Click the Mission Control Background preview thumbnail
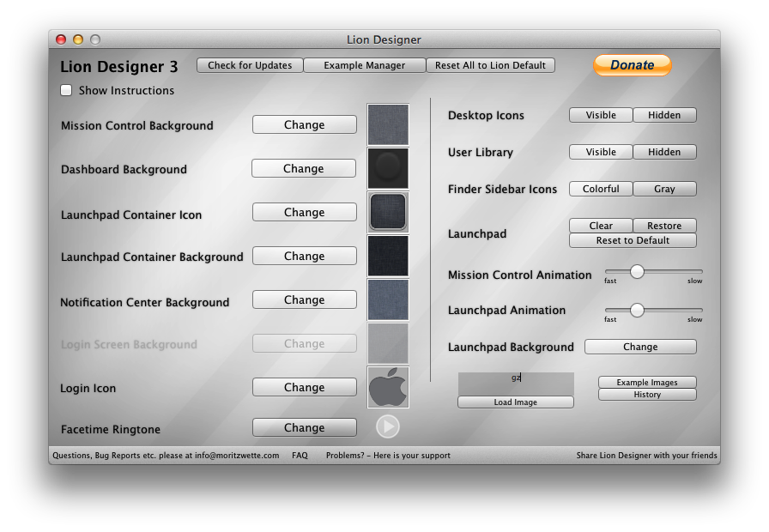Viewport: 769px width, 532px height. tap(388, 124)
